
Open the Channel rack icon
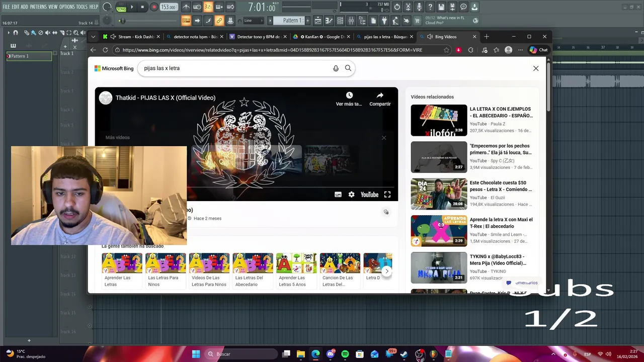[340, 21]
